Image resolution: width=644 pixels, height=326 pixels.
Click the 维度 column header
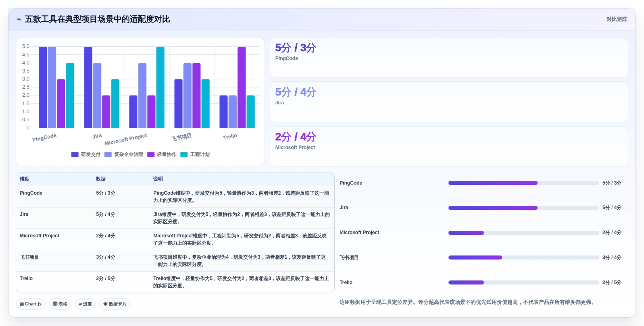[x=25, y=179]
